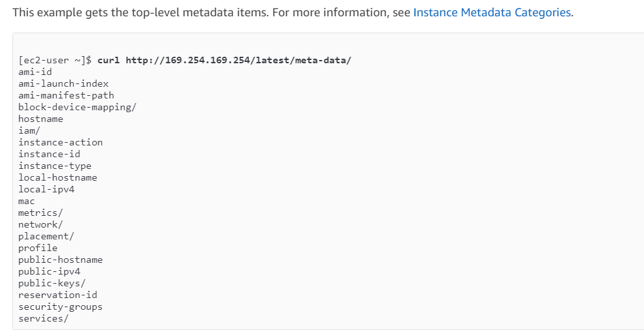Click the block-device-mapping/ entry
This screenshot has width=644, height=330.
point(77,107)
